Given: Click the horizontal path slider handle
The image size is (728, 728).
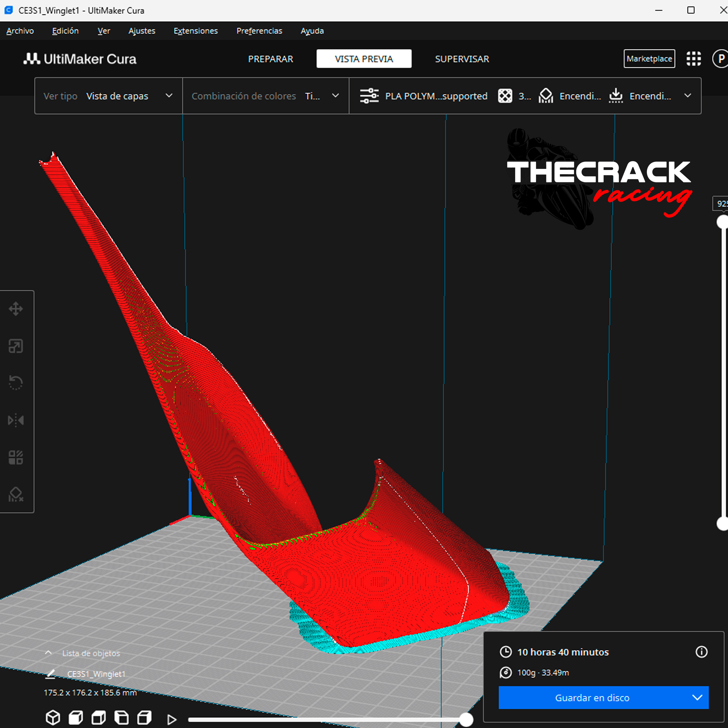Looking at the screenshot, I should 466,720.
